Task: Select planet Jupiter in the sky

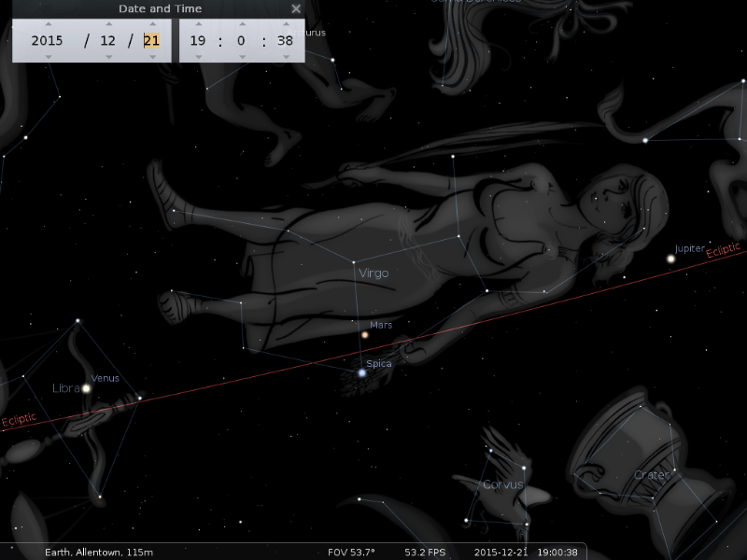Action: [x=670, y=259]
